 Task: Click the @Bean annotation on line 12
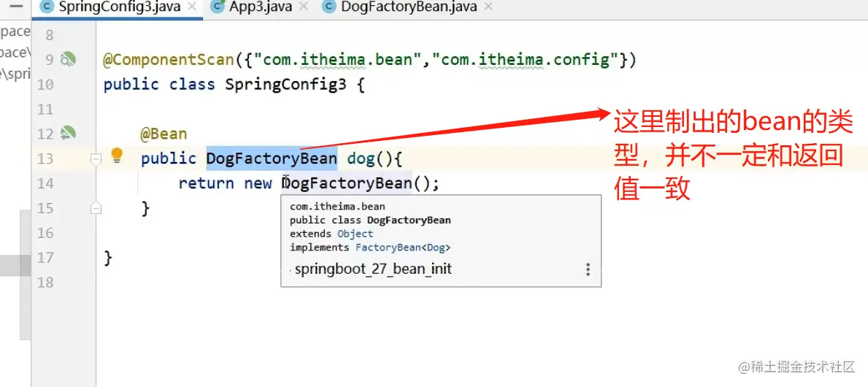pyautogui.click(x=164, y=134)
